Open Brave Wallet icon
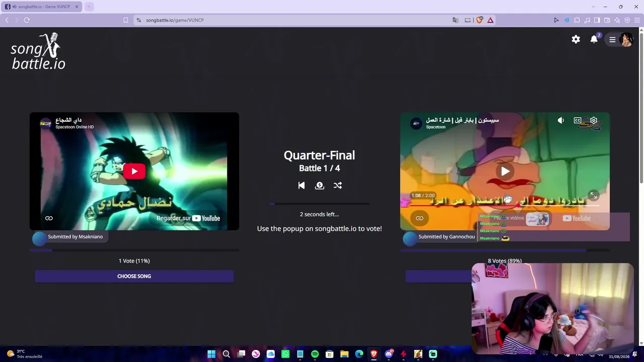 [x=607, y=20]
